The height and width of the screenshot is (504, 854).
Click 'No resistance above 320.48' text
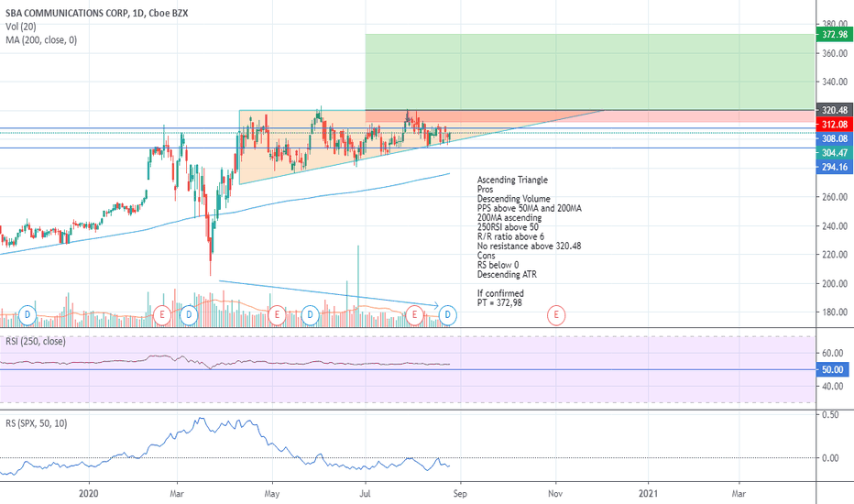(529, 247)
